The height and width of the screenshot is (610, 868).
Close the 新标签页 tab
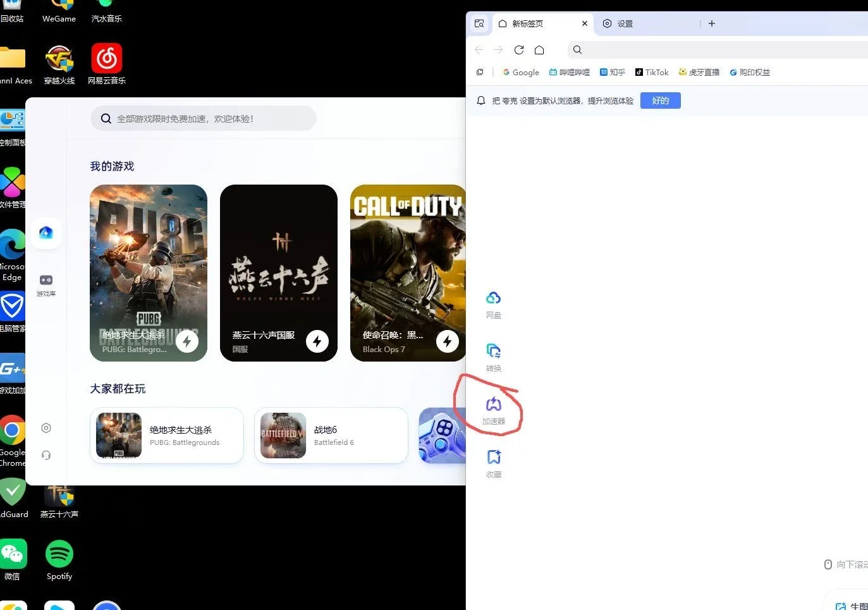point(585,23)
